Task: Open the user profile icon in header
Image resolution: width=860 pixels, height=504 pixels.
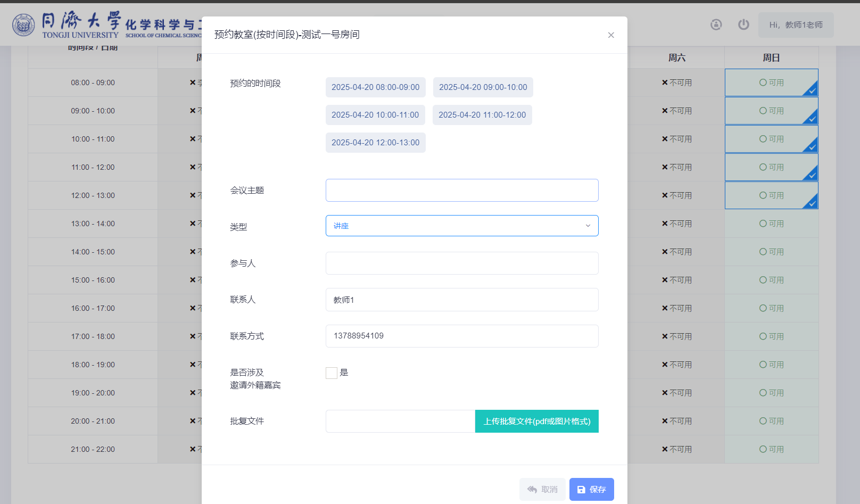Action: pyautogui.click(x=716, y=24)
